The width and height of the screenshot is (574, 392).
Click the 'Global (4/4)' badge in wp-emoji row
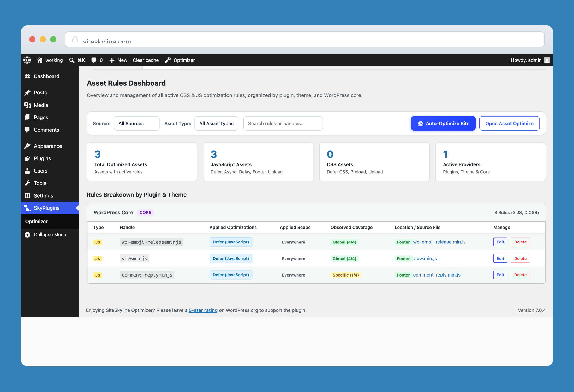point(344,242)
